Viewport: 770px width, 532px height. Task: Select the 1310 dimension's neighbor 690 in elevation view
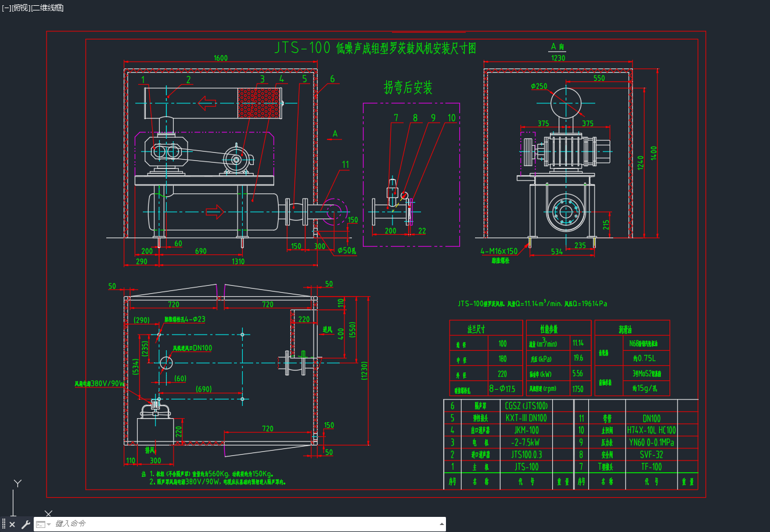pos(201,251)
